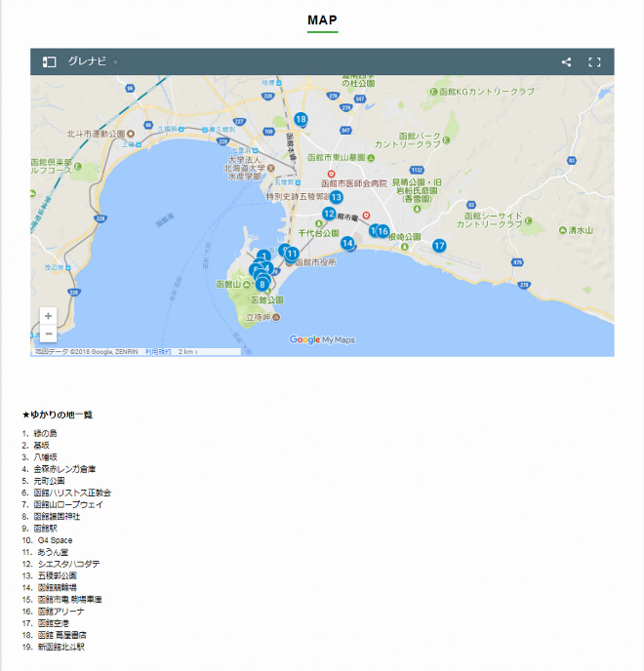Click the 函館市医師会病院 hospital icon
Viewport: 644px width, 671px height.
click(331, 174)
